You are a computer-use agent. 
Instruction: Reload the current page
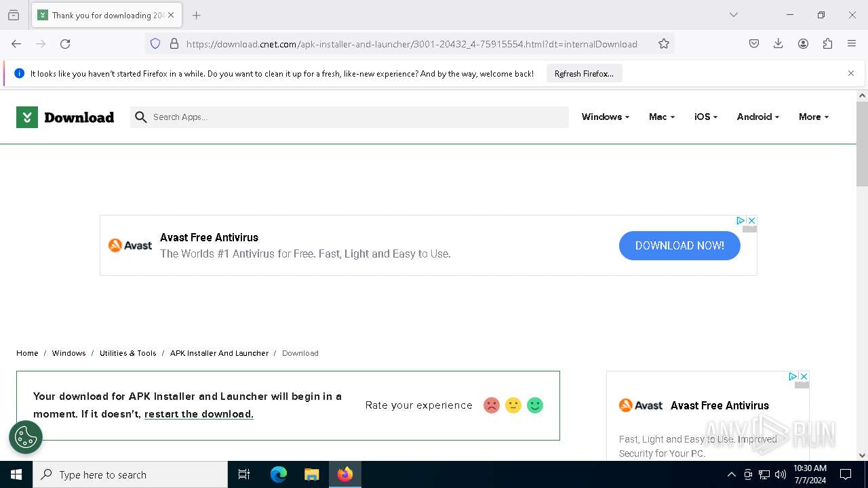[x=65, y=43]
